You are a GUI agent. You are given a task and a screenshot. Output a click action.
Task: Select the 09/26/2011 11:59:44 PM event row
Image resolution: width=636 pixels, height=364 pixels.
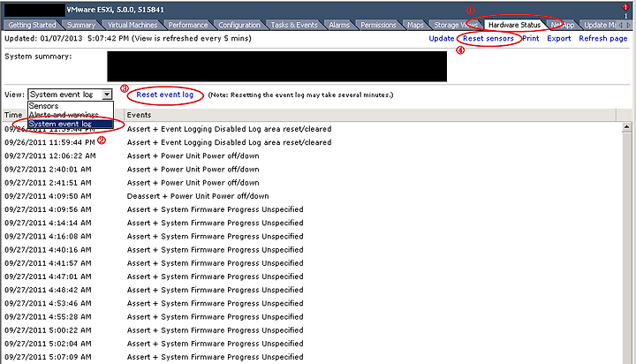[312, 142]
